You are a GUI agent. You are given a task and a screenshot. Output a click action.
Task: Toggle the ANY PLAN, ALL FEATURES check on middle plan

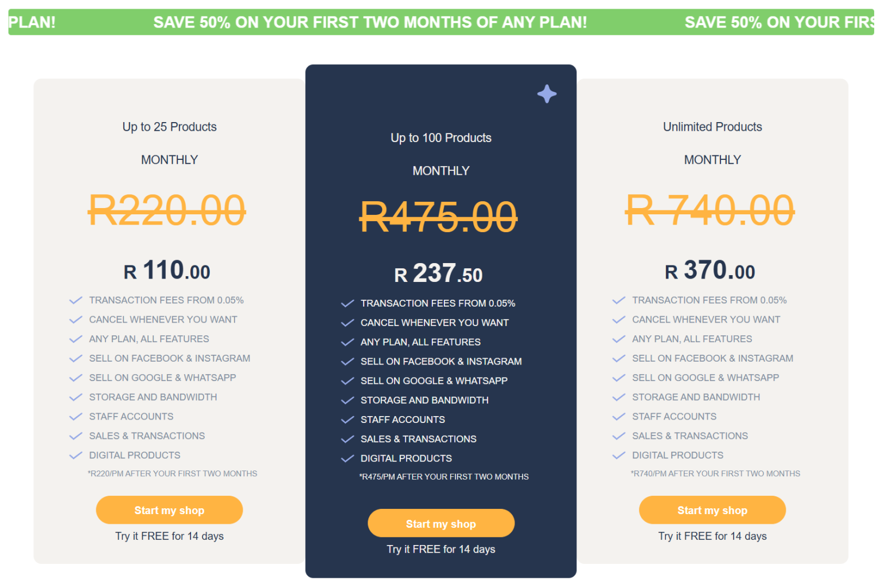click(347, 341)
